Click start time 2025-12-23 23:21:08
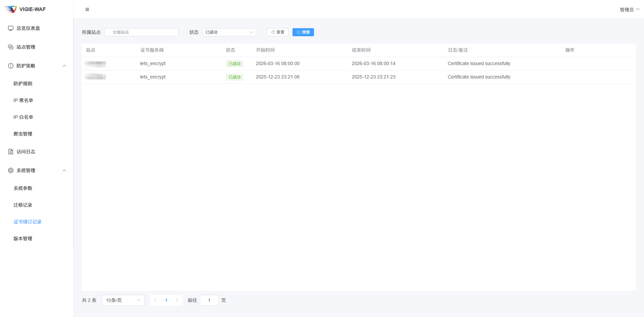The image size is (644, 317). (x=278, y=77)
